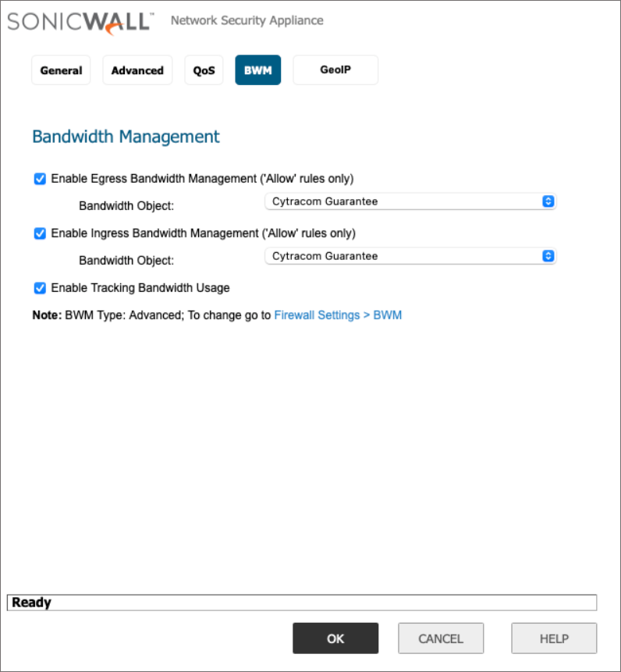Expand the Ingress Bandwidth Object dropdown
This screenshot has height=672, width=621.
[x=410, y=256]
